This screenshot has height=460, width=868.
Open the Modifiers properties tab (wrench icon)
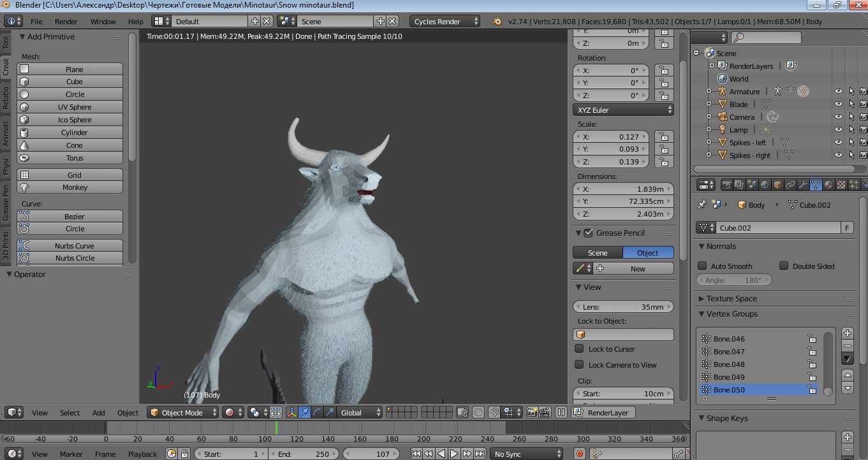[802, 184]
